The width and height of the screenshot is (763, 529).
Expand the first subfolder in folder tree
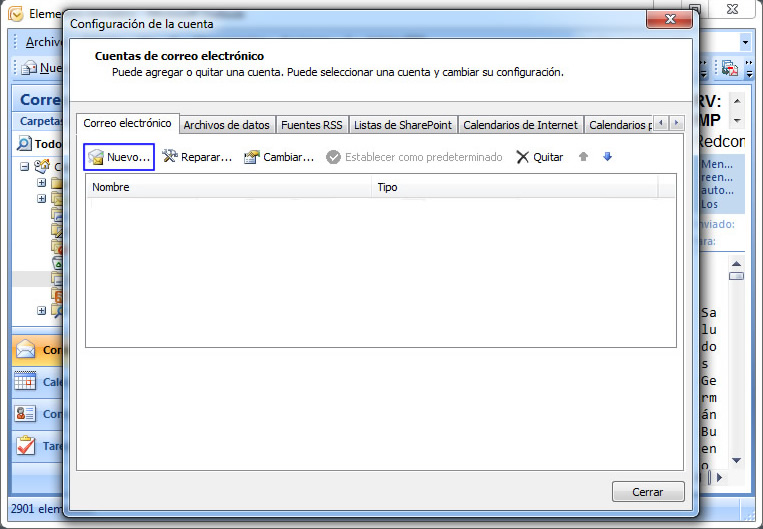tap(41, 183)
